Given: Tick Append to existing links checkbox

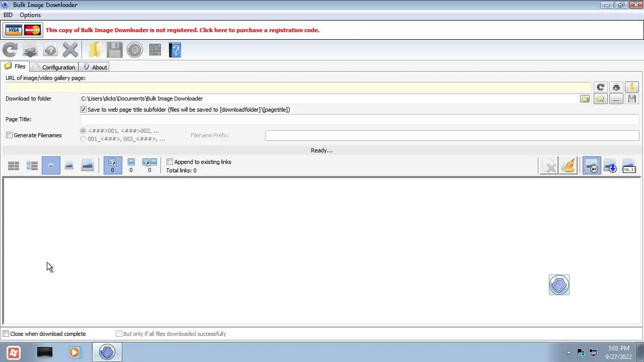Looking at the screenshot, I should point(170,162).
